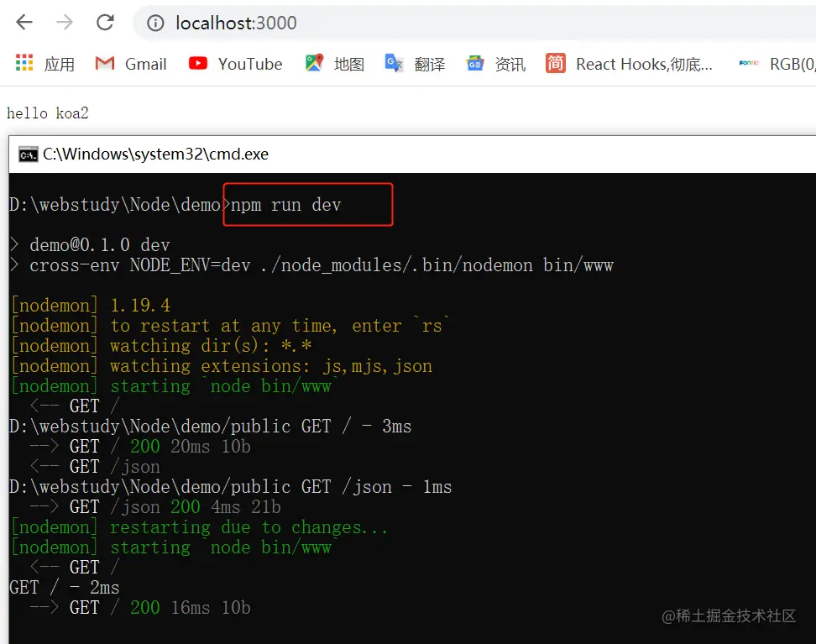Click the 'to restart at any time' line
This screenshot has height=644, width=816.
tap(231, 326)
